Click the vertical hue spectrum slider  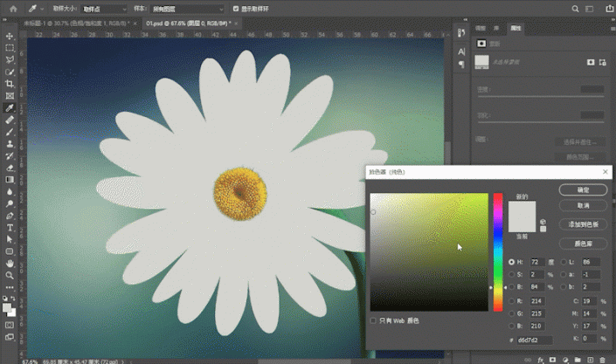coord(497,251)
